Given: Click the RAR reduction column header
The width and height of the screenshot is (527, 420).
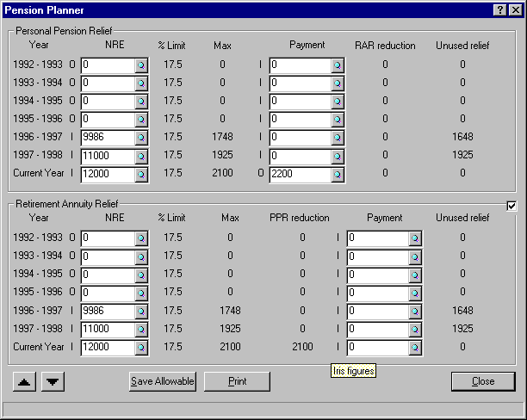Looking at the screenshot, I should coord(385,46).
